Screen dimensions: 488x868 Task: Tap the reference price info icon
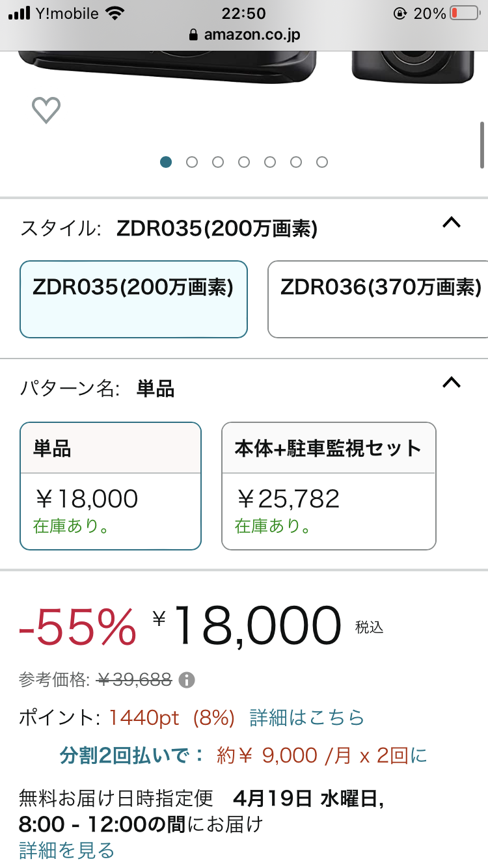[x=188, y=679]
